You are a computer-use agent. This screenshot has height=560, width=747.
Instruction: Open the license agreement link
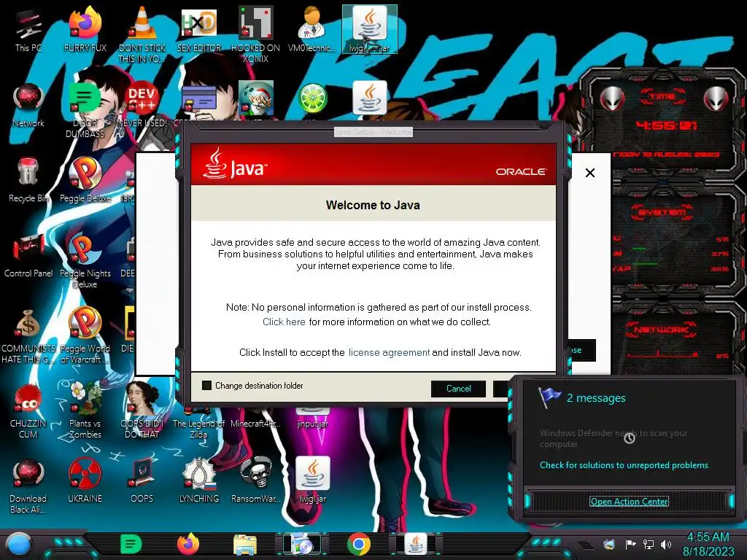coord(389,352)
